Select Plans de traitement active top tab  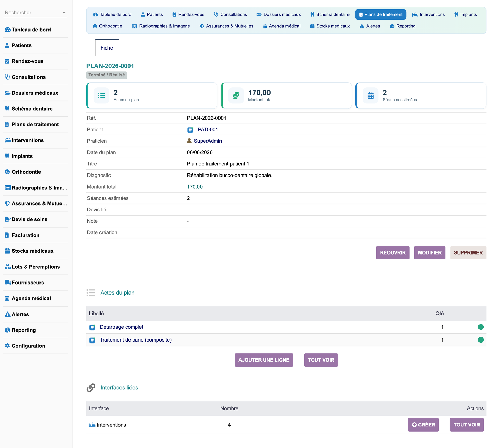[x=381, y=14]
